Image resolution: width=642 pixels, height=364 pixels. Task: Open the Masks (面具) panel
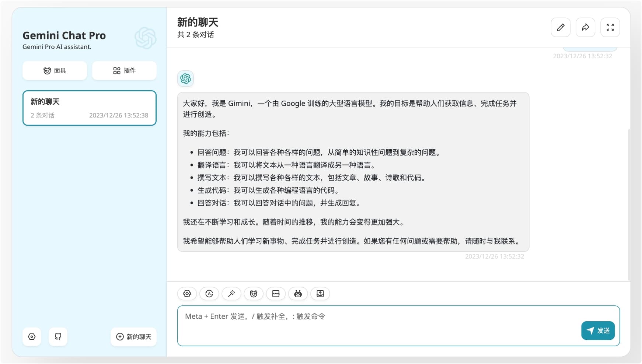click(55, 71)
